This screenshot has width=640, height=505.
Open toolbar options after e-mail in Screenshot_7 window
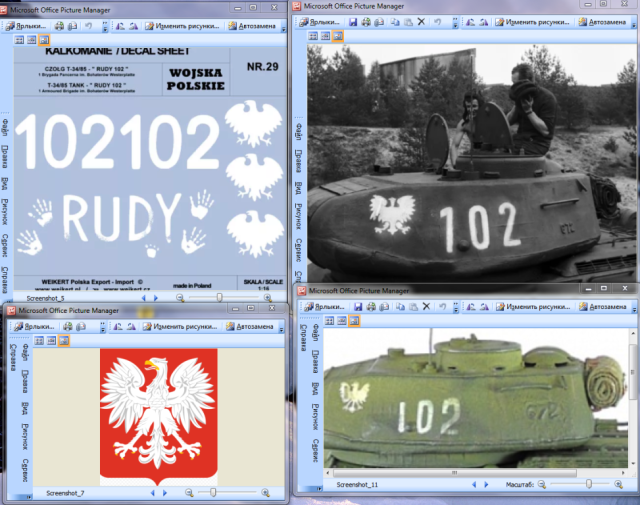[102, 327]
